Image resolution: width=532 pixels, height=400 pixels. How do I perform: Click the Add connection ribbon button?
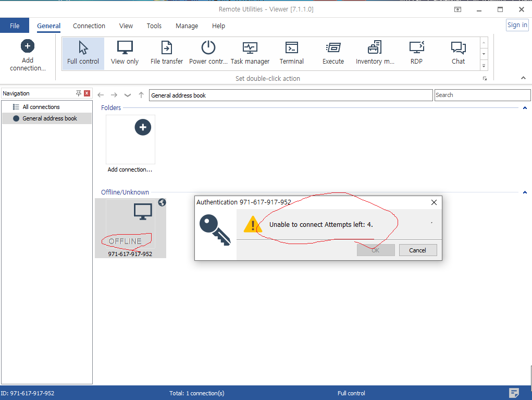click(x=28, y=55)
